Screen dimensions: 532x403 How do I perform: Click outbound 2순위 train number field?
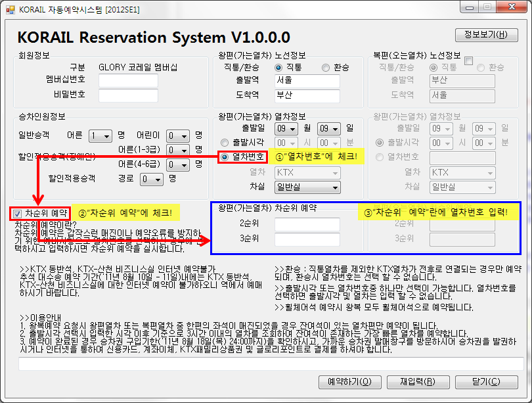pyautogui.click(x=307, y=224)
